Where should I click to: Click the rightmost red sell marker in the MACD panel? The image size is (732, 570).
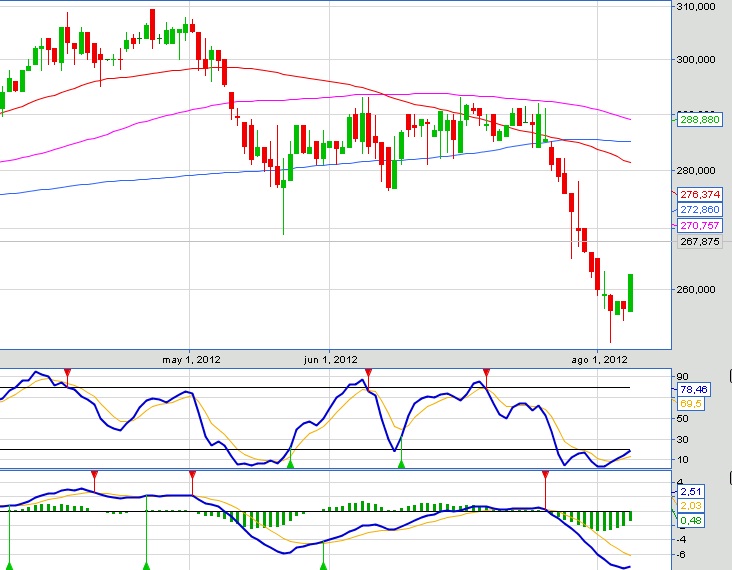545,474
